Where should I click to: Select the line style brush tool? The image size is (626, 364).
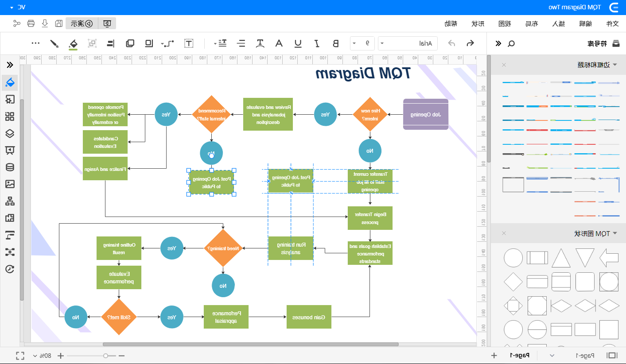click(x=54, y=43)
